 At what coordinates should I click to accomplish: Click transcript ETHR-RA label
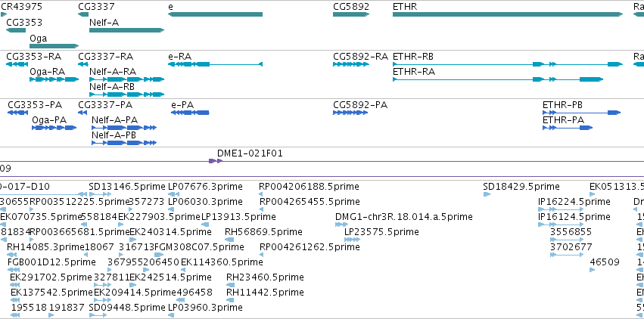(x=414, y=72)
